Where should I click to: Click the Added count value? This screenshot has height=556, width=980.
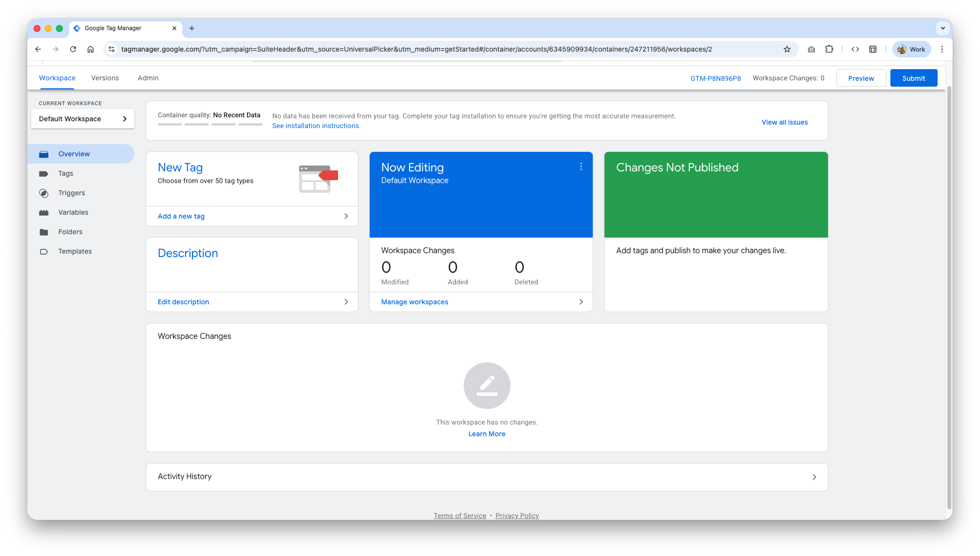point(453,267)
